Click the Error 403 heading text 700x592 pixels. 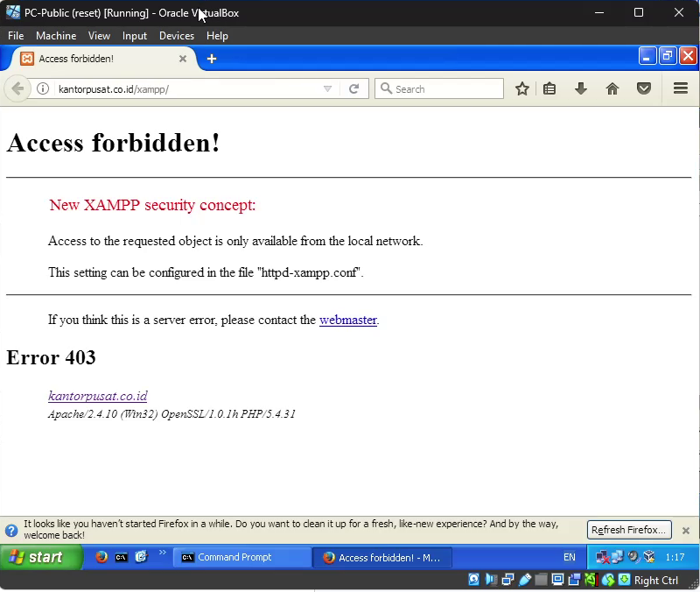pos(51,357)
